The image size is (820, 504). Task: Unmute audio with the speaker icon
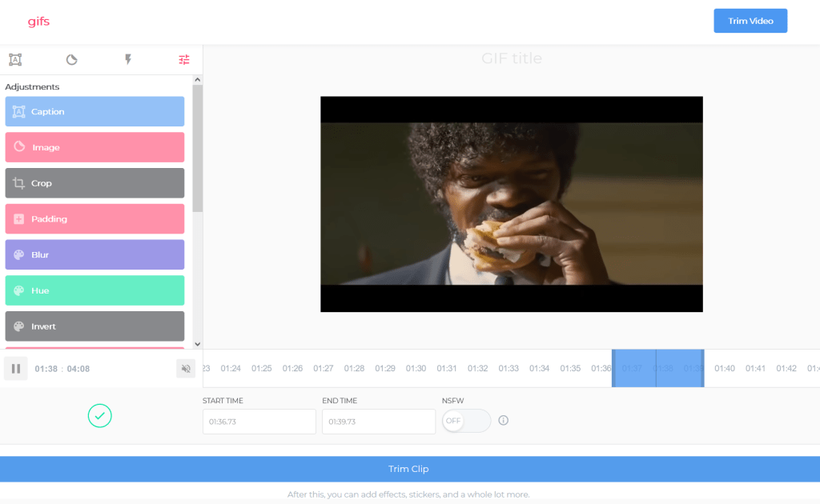186,369
